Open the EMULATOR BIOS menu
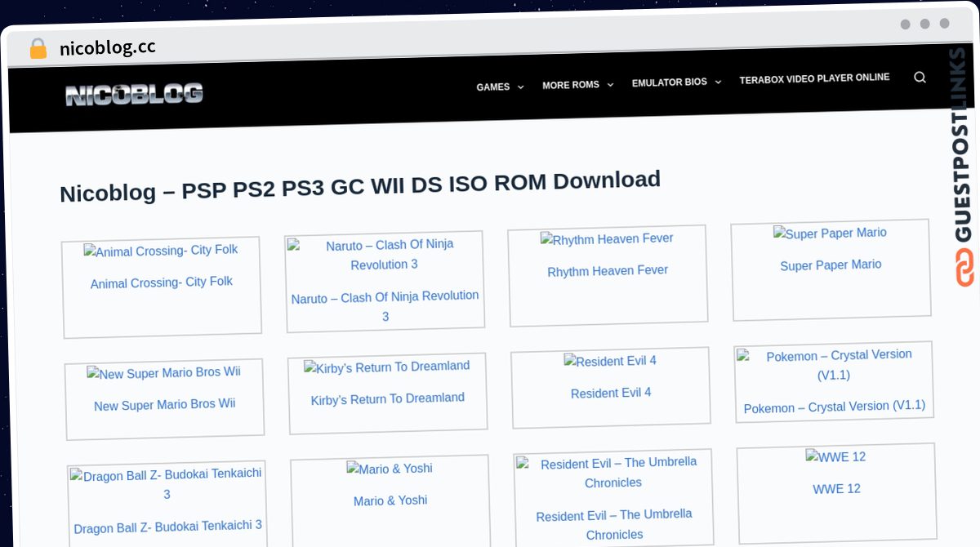The image size is (980, 547). (670, 82)
